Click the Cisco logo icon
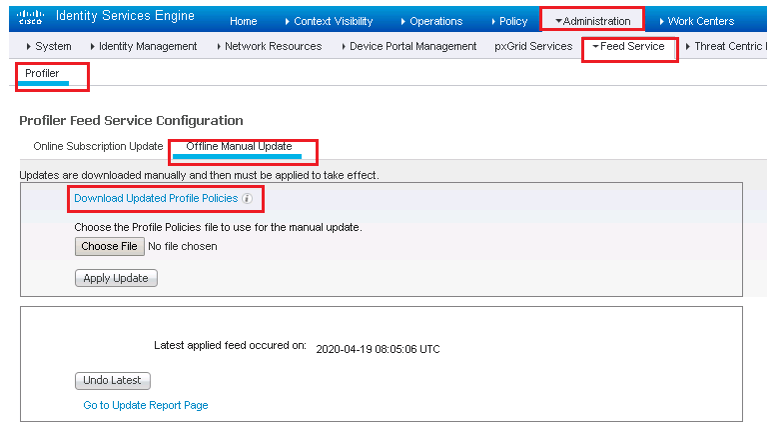 pos(30,17)
